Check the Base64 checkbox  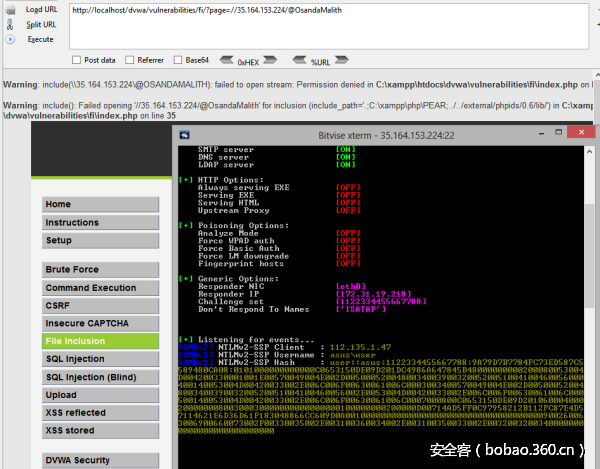point(178,60)
